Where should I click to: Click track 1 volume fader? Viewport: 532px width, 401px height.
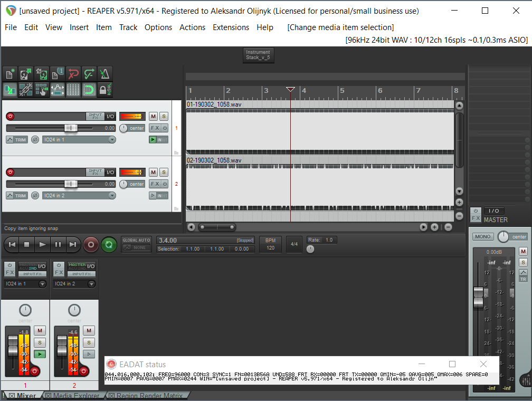pos(71,128)
